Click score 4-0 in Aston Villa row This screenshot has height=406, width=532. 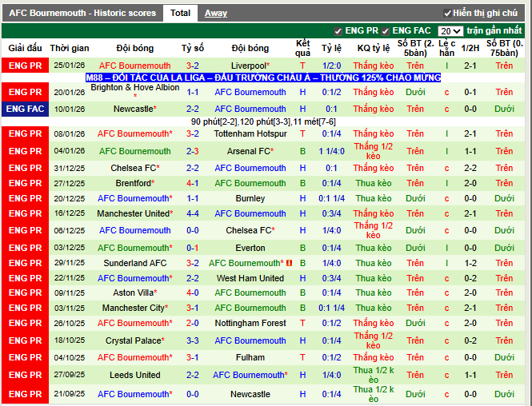tap(192, 293)
